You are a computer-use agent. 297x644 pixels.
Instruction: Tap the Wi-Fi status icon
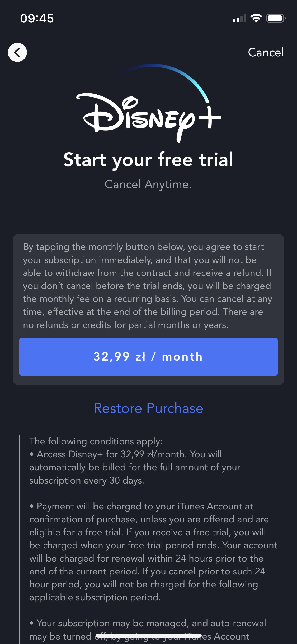coord(256,18)
